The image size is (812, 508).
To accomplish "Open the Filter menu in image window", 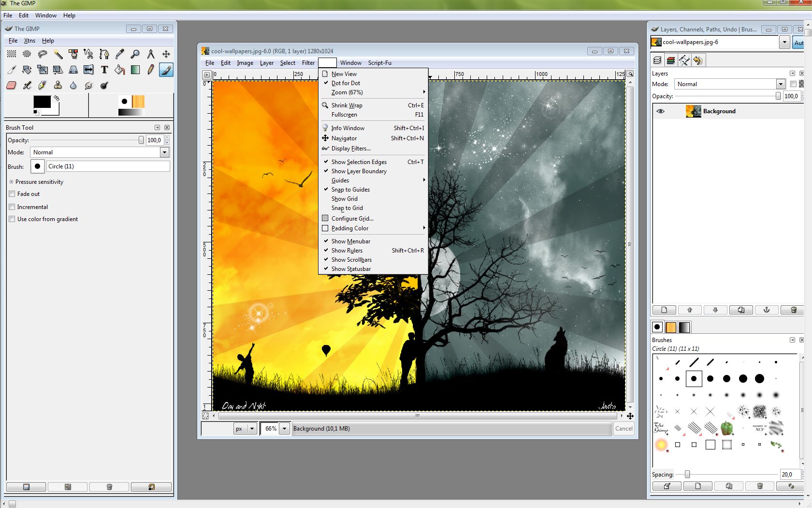I will coord(308,63).
